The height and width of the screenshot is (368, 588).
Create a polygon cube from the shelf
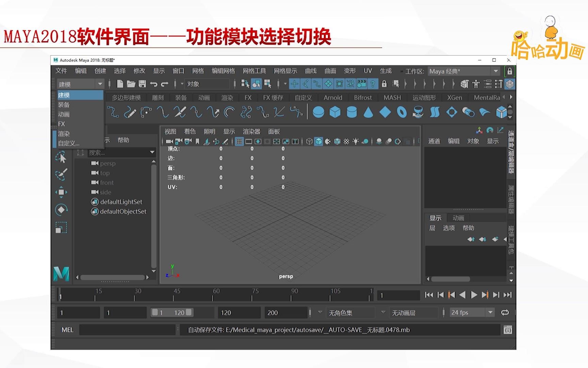click(x=335, y=112)
